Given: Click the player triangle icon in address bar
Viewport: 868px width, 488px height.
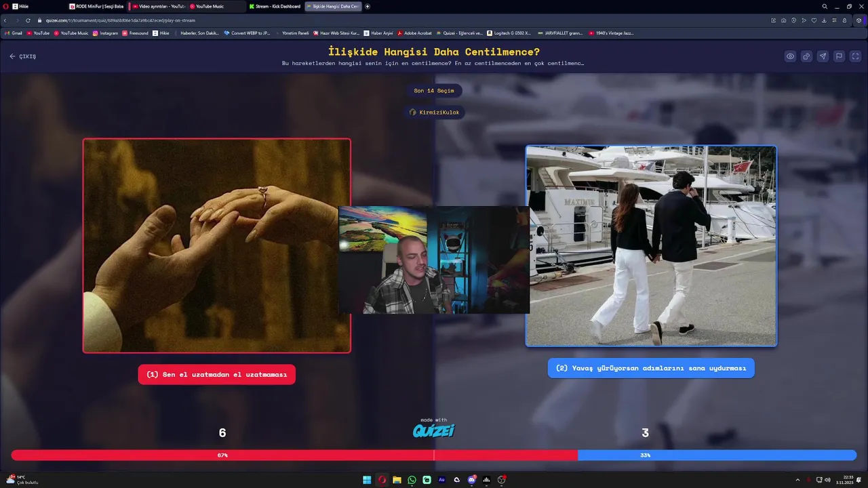Looking at the screenshot, I should pos(804,20).
